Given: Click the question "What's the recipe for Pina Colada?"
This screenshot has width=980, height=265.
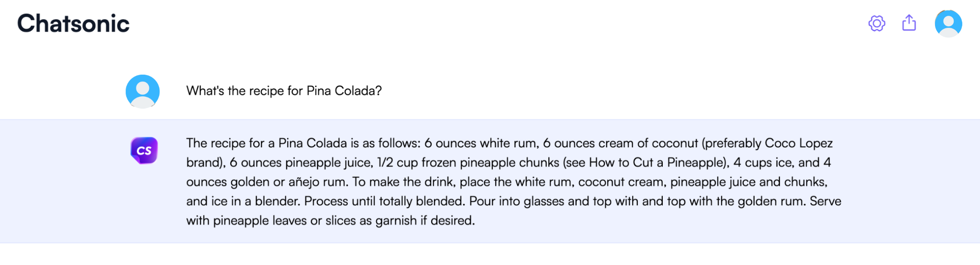Looking at the screenshot, I should tap(284, 91).
